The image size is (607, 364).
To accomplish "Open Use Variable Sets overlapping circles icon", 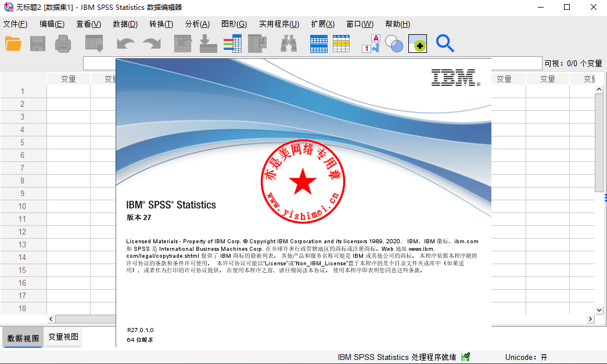I will 394,44.
